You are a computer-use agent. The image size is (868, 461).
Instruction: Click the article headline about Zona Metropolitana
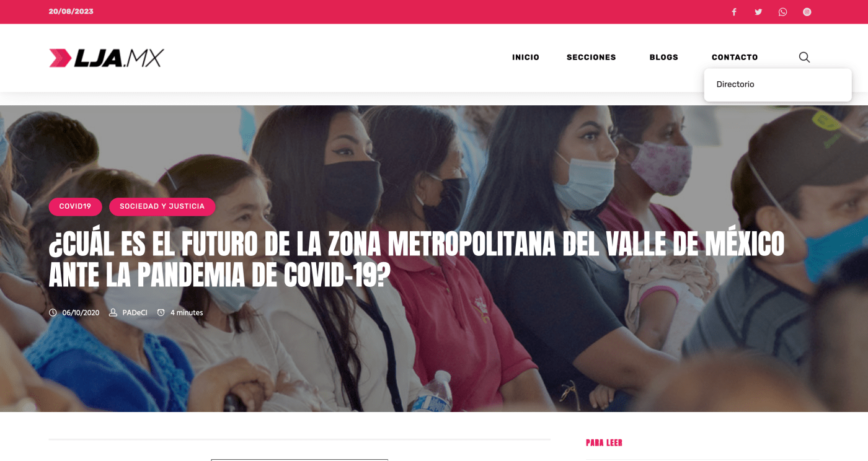(x=417, y=260)
